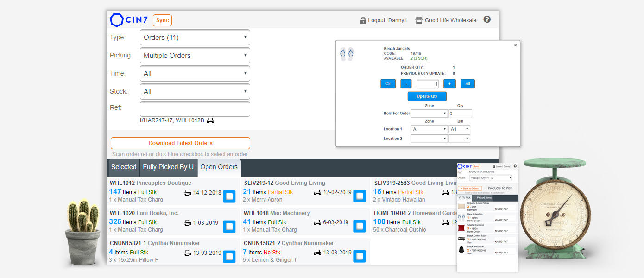
Task: Open help icon in the mobile panel
Action: point(515,166)
